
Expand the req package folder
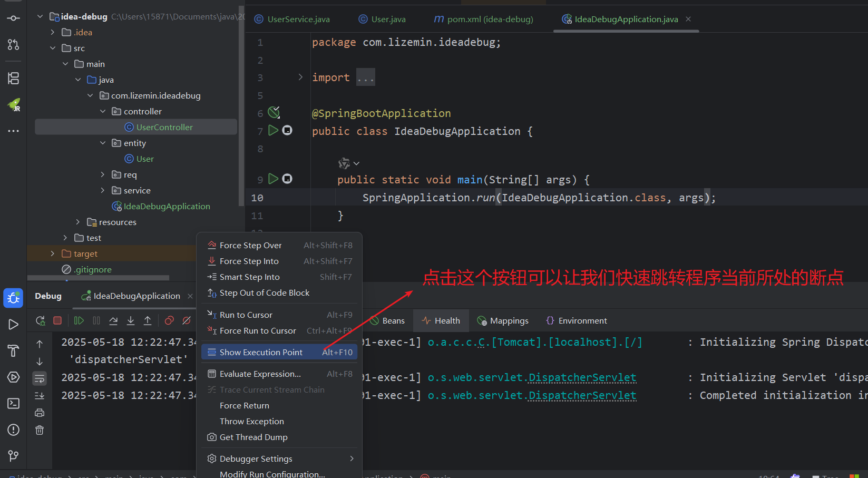pos(103,174)
